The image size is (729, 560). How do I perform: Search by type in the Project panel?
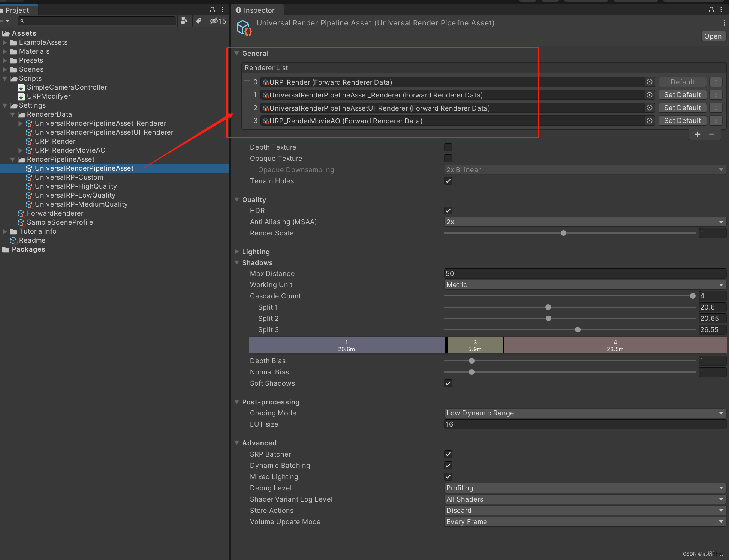[184, 21]
